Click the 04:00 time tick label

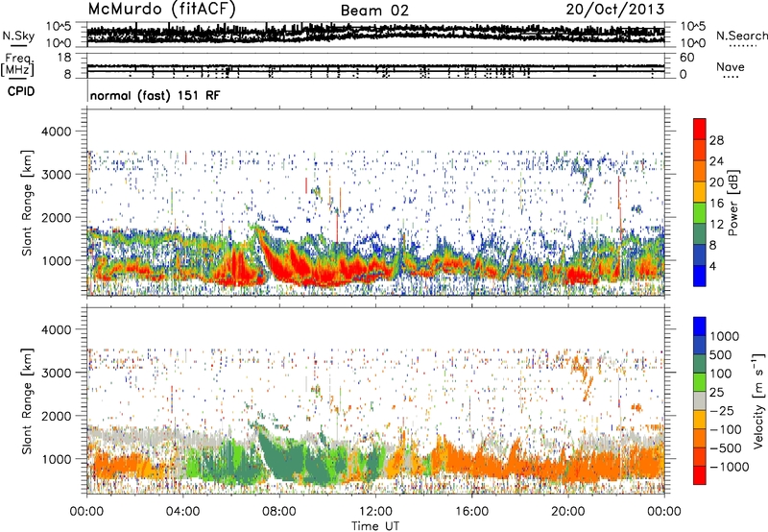[x=182, y=512]
